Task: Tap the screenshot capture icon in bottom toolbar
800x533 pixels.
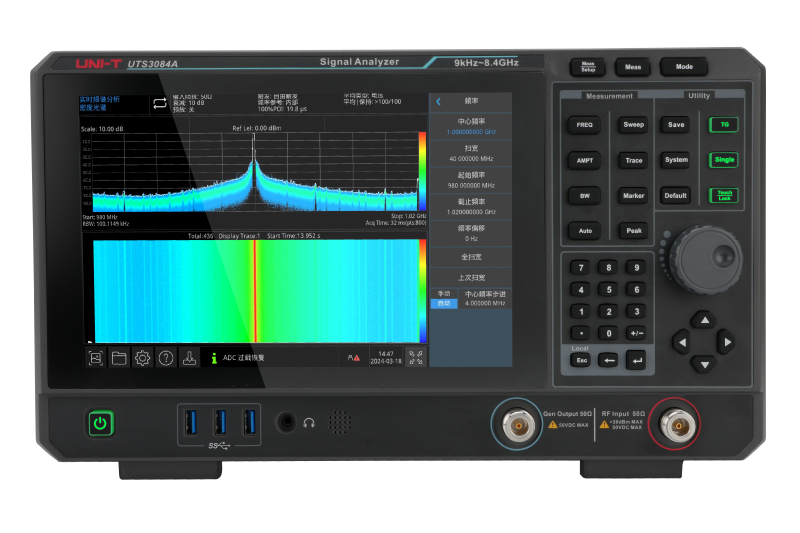Action: 96,357
